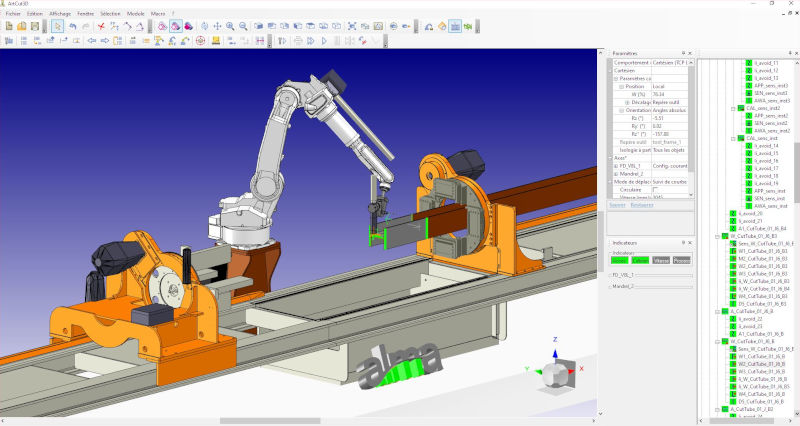Screen dimensions: 800x426
Task: Open the Affichage menu
Action: [x=61, y=13]
